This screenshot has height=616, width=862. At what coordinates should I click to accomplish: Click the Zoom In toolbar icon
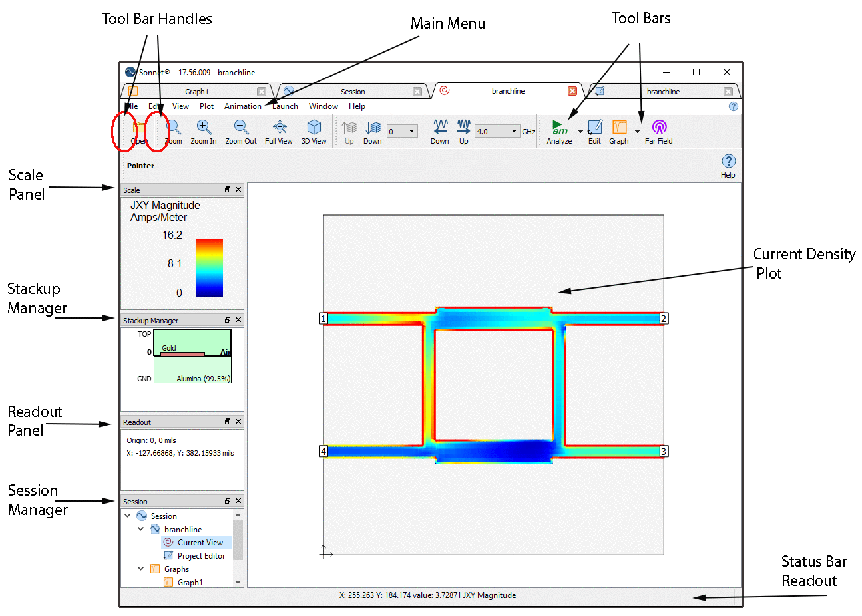click(x=204, y=128)
